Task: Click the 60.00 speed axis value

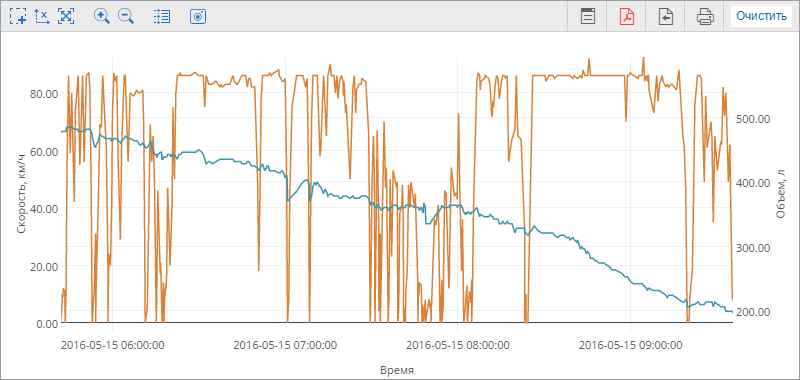Action: [44, 151]
